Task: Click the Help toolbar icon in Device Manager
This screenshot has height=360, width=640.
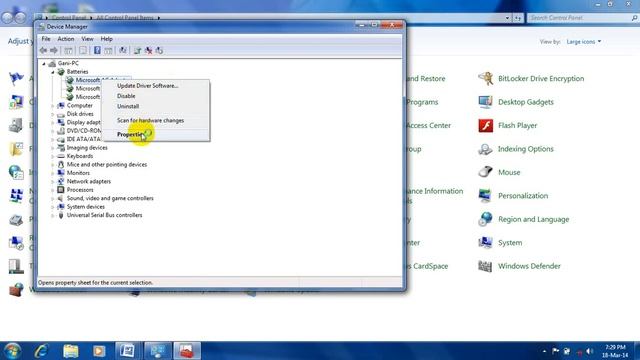Action: coord(97,50)
